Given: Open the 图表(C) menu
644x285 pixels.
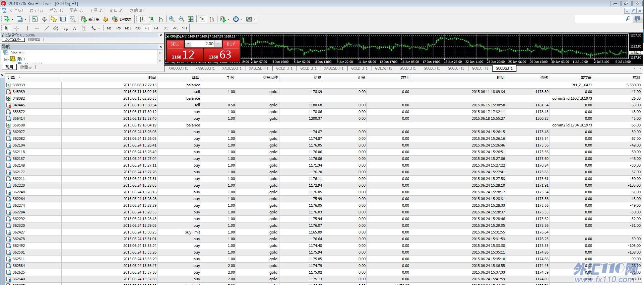Looking at the screenshot, I should point(76,10).
